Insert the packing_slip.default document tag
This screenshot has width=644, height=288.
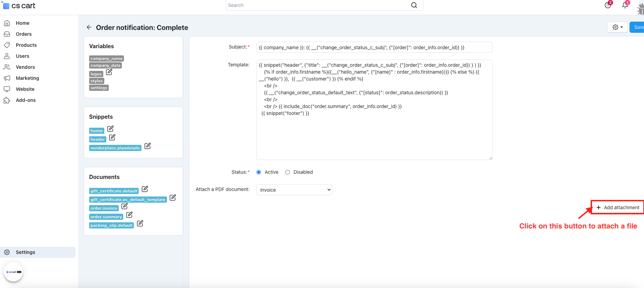point(112,225)
